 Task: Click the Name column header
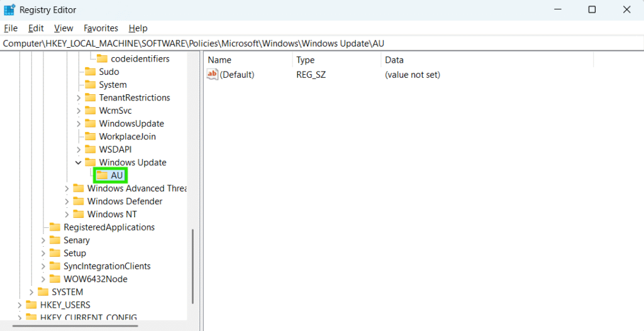point(219,60)
